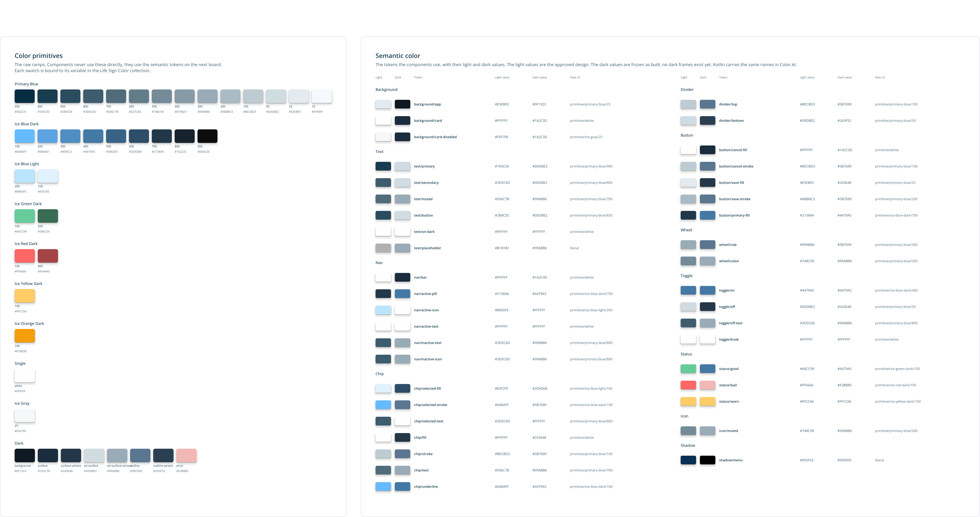Screen dimensions: 980x517
Task: Select the Ice Red Dark 100 swatch
Action: [25, 256]
